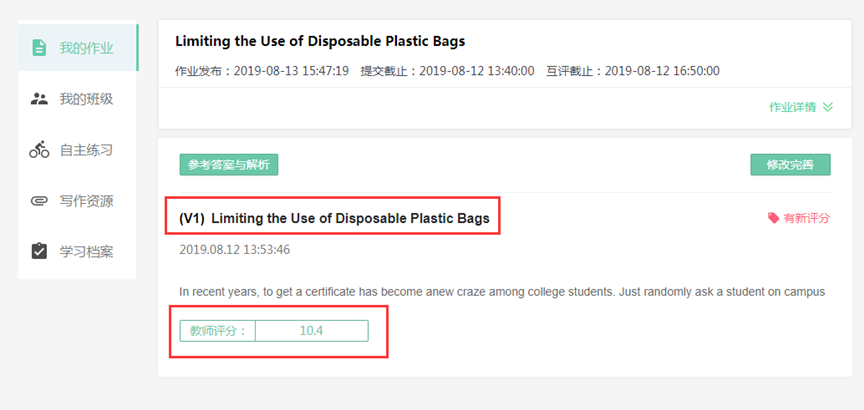
Task: Click the paperclip icon for 写作资源
Action: coord(39,201)
